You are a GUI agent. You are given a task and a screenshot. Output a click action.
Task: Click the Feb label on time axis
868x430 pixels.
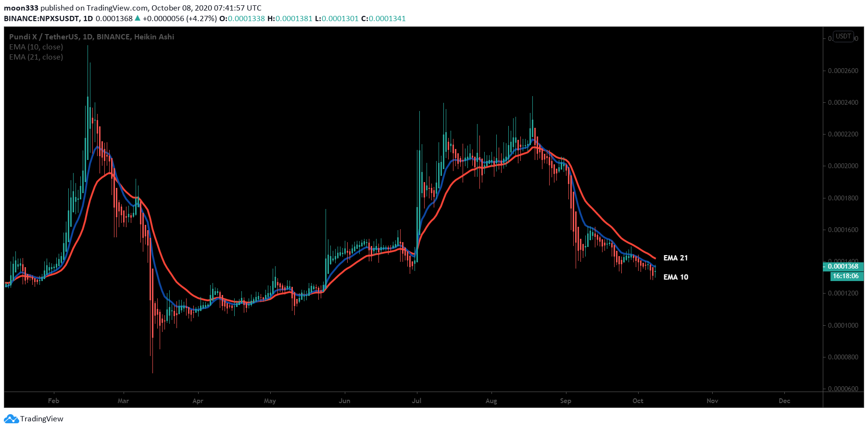pos(53,401)
